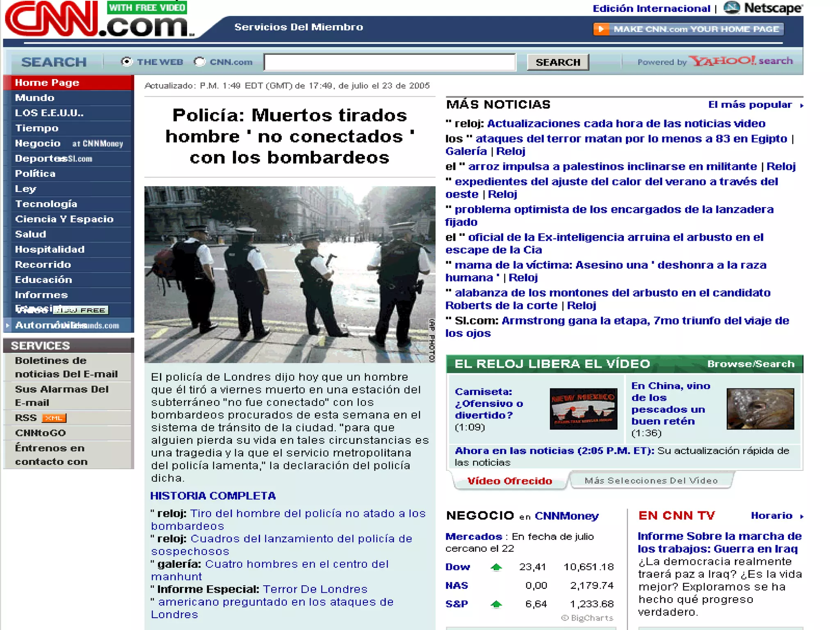Click the London police headline photo
The image size is (840, 630).
(290, 274)
